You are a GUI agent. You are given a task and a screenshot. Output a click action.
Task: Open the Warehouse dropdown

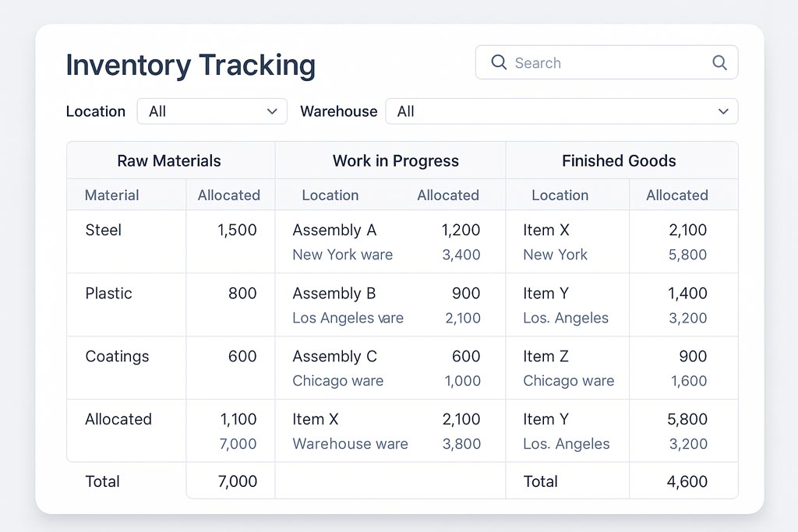pyautogui.click(x=562, y=111)
